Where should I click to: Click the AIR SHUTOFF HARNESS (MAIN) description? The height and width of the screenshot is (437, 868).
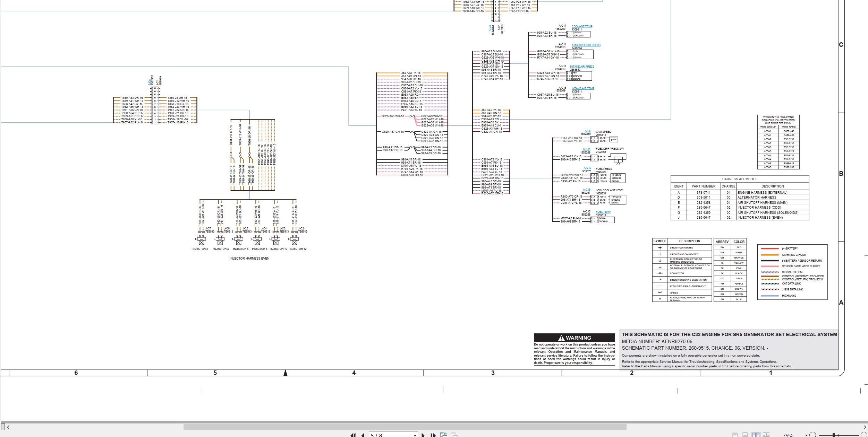762,202
